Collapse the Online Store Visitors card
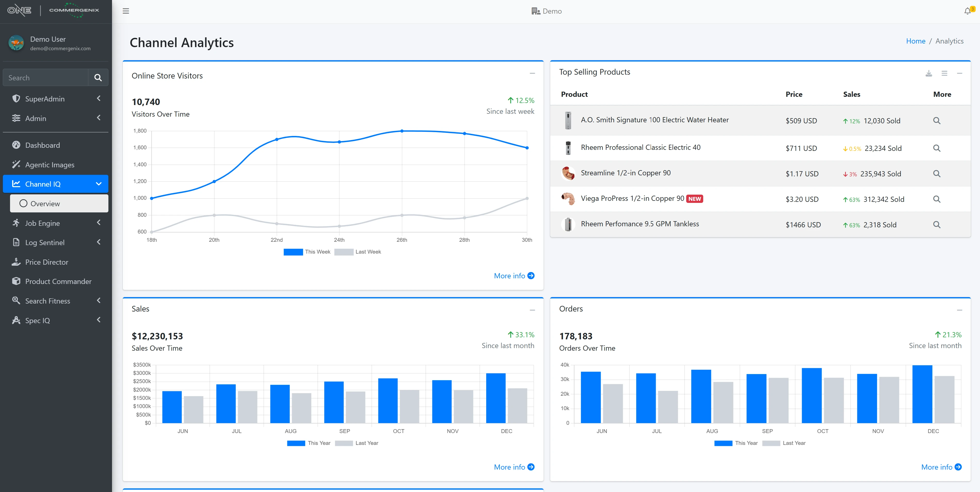Screen dimensions: 980x492 [x=532, y=73]
